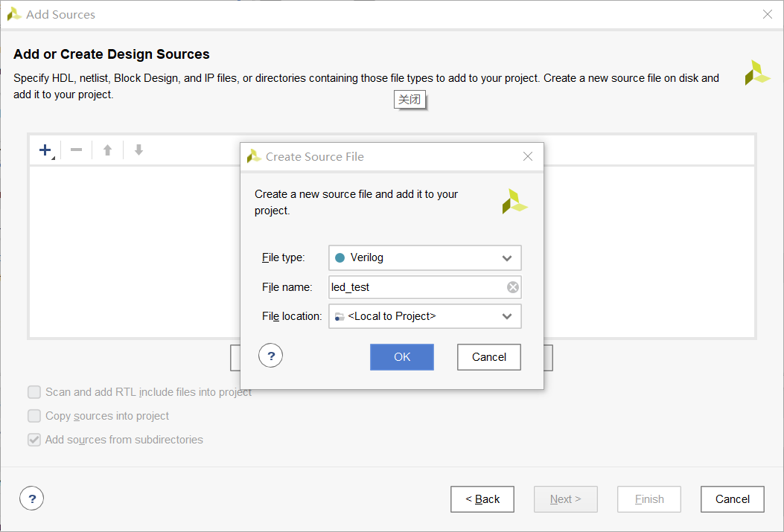Toggle Add sources from subdirectories checkbox
This screenshot has height=532, width=784.
(x=34, y=440)
